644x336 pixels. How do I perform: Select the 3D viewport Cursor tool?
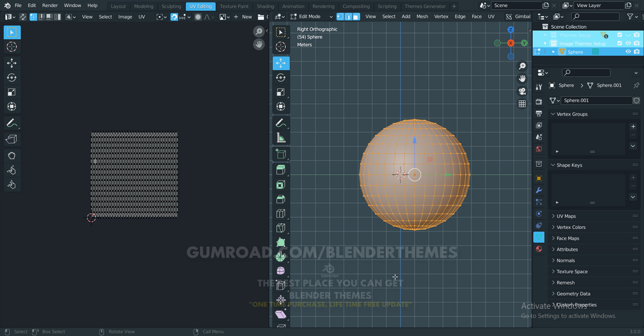click(x=281, y=47)
